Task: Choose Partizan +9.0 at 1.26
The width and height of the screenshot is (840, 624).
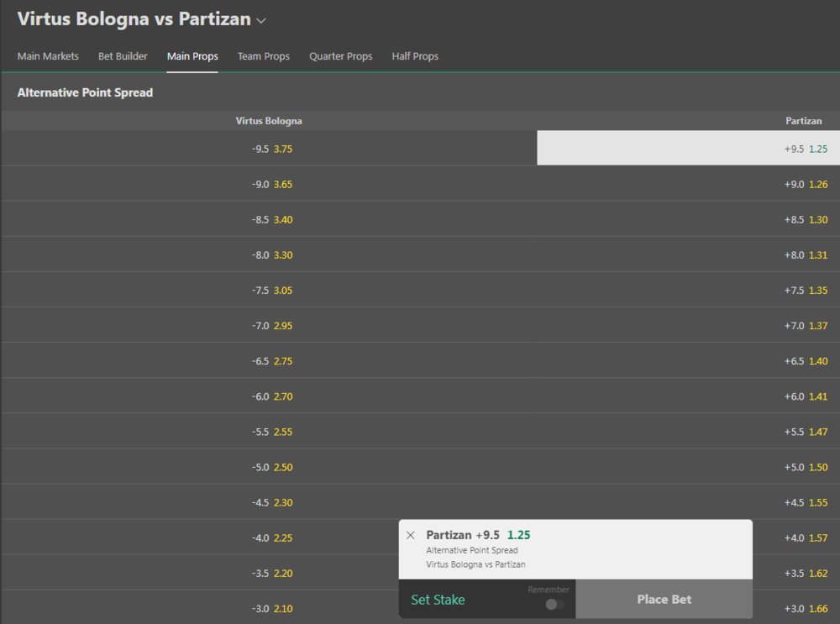Action: (x=689, y=184)
